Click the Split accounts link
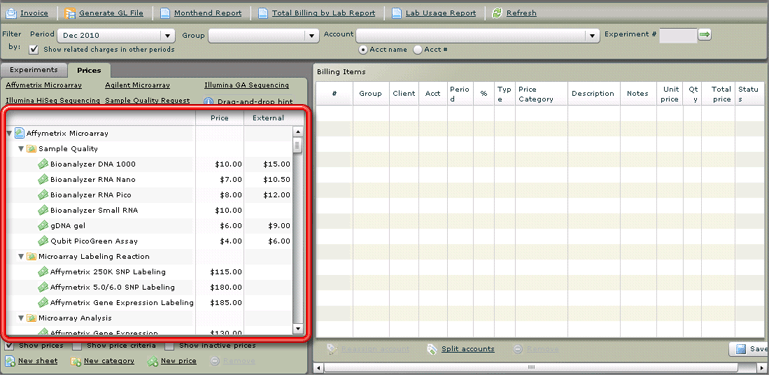The height and width of the screenshot is (375, 769). tap(468, 349)
